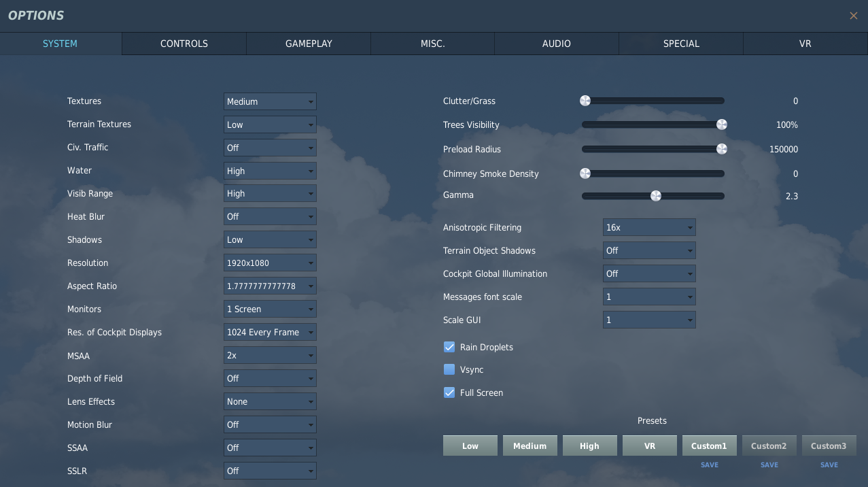Screen dimensions: 868x487
Task: Open the VR tab
Action: [805, 44]
